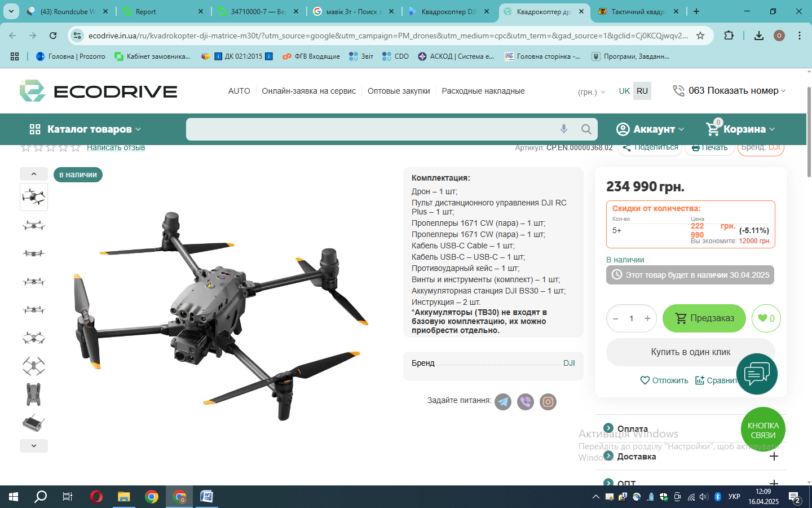Open a new browser tab
Screen dimensions: 812x508
click(x=696, y=11)
